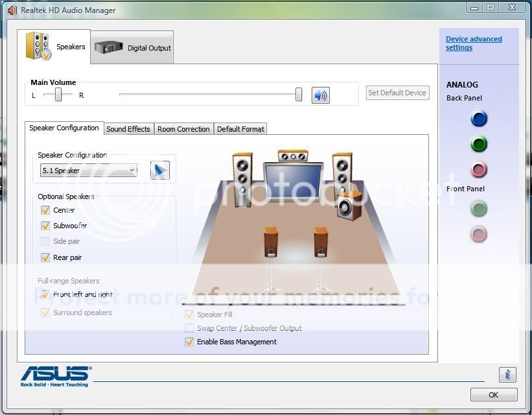Open the 5.1 Speaker configuration dropdown
Image resolution: width=532 pixels, height=415 pixels.
click(89, 171)
